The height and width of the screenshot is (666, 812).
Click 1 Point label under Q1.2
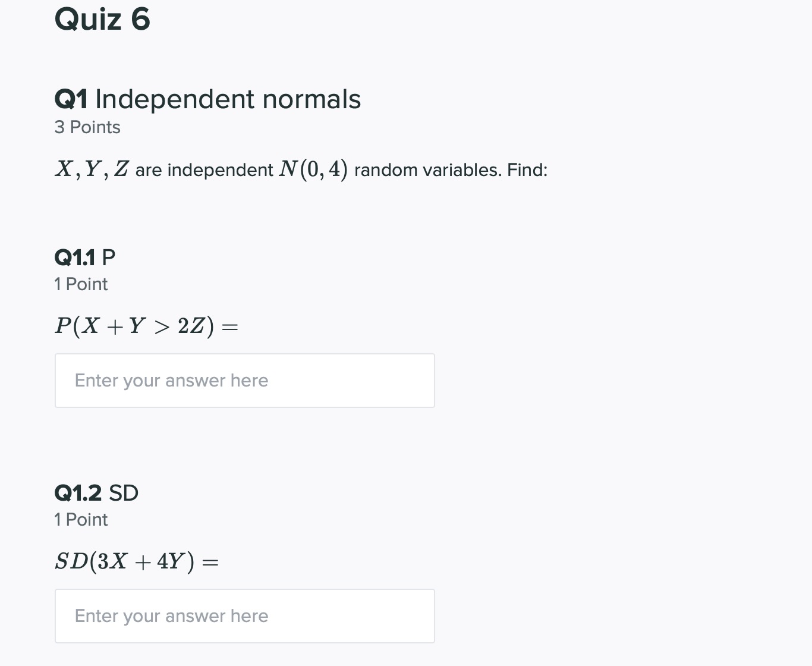81,520
